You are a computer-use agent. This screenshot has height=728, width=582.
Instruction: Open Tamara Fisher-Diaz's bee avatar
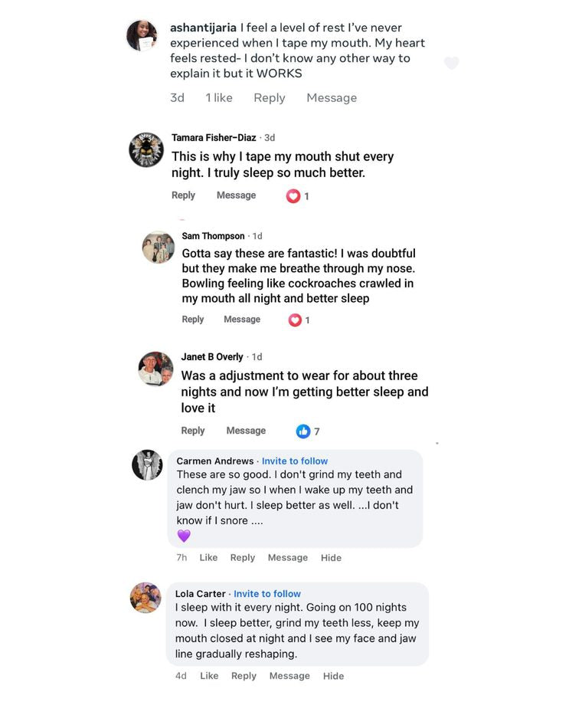pyautogui.click(x=146, y=149)
